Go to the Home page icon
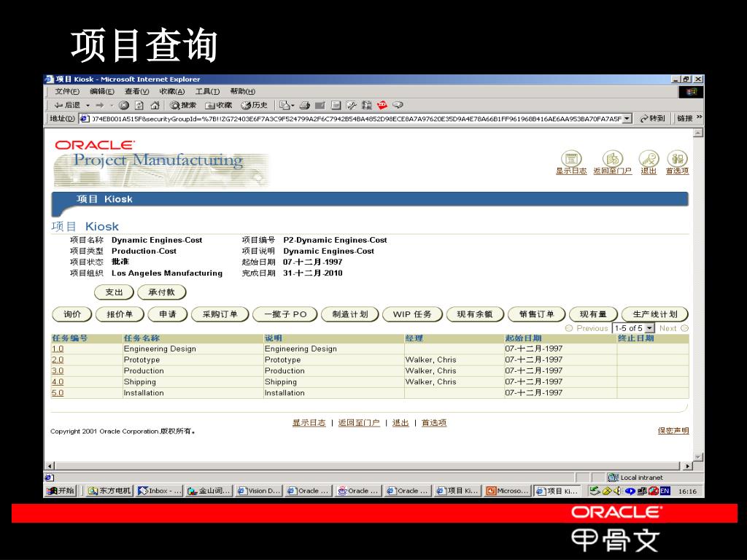Image resolution: width=747 pixels, height=560 pixels. tap(155, 105)
